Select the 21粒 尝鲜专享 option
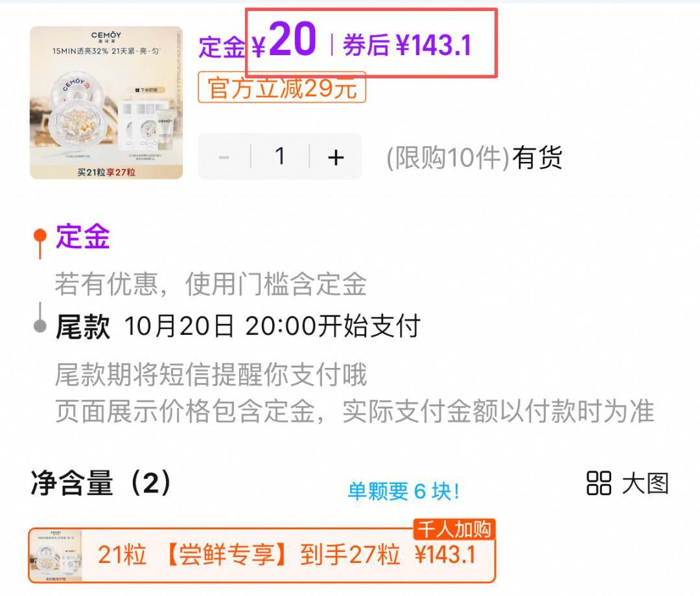 click(262, 555)
